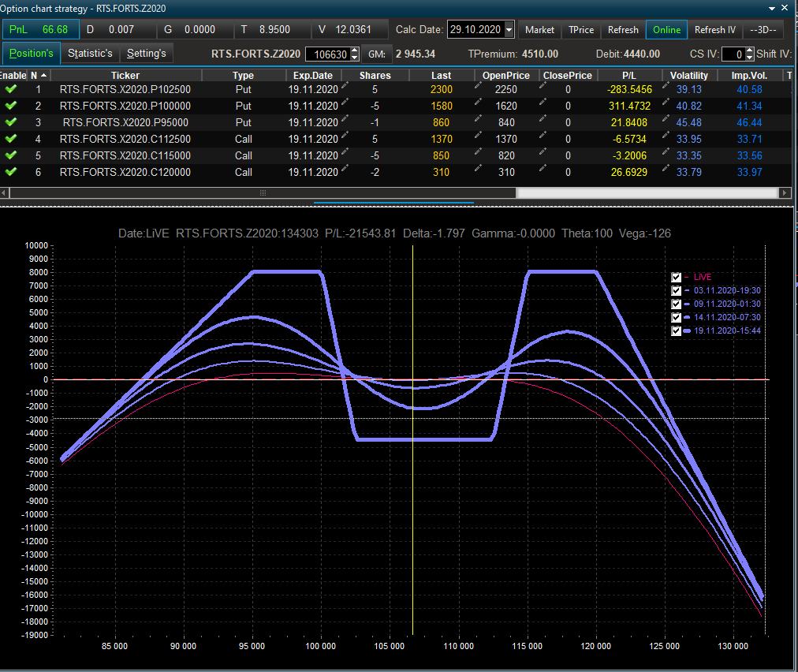Adjust the CS IV spinner arrows
Viewport: 798px width, 672px height.
[x=749, y=54]
